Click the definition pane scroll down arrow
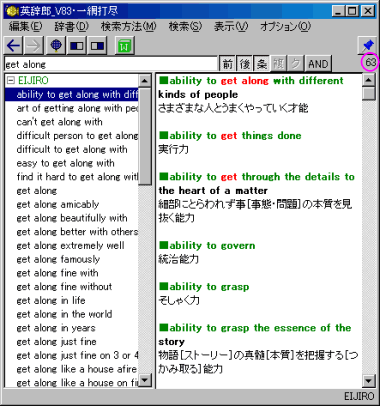This screenshot has width=380, height=406. [368, 380]
